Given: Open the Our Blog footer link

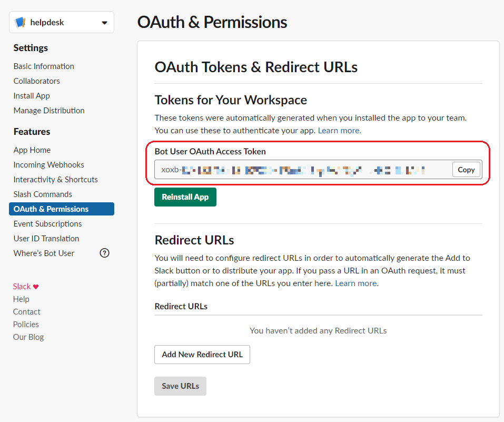Looking at the screenshot, I should [x=28, y=337].
